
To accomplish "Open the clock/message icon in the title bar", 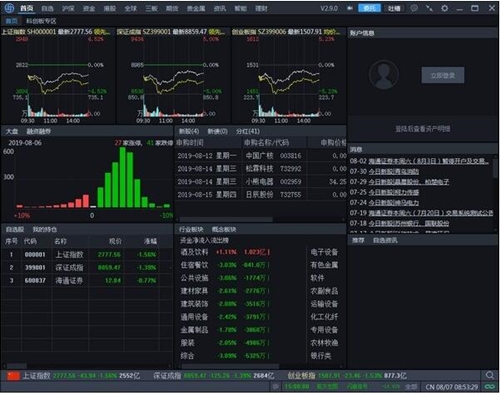I will 414,8.
